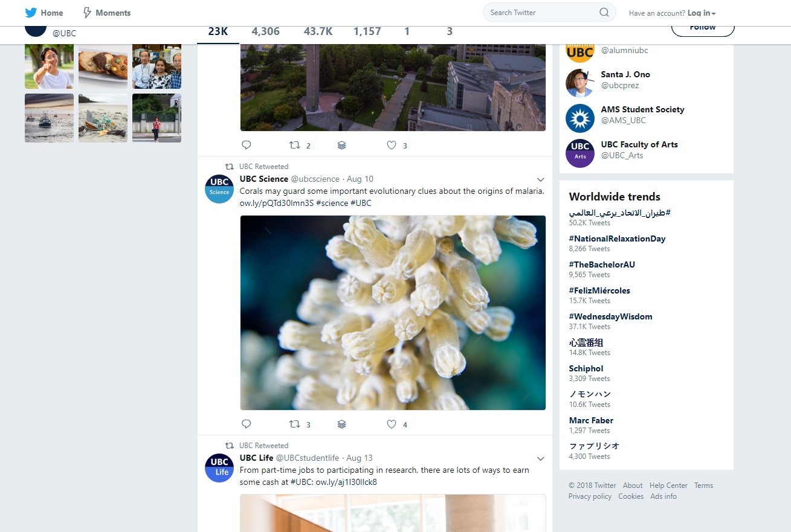Select the 43.7K Followers tab
Screen dimensions: 791x532
(318, 32)
